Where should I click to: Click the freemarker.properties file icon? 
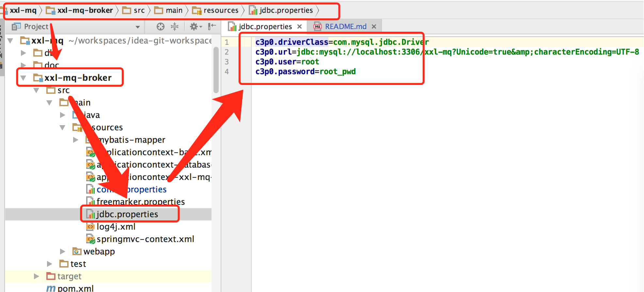(90, 202)
